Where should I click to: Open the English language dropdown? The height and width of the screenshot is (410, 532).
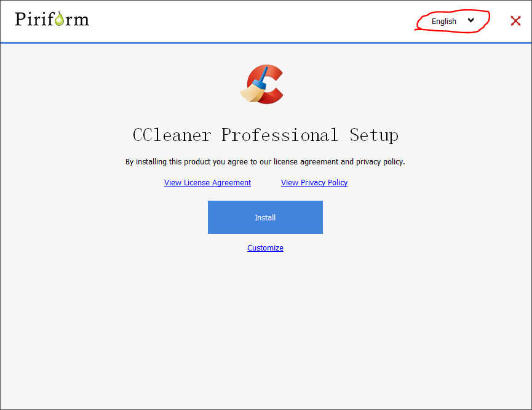452,21
